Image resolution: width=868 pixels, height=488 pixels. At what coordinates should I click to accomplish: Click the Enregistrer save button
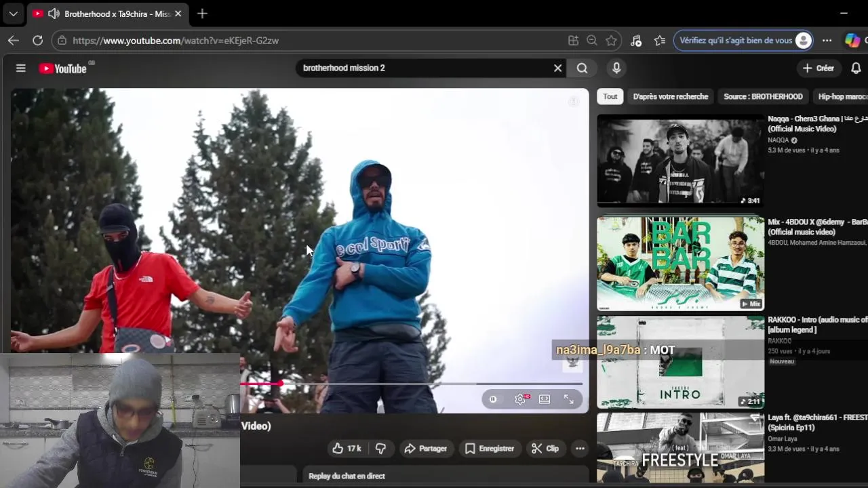(490, 448)
